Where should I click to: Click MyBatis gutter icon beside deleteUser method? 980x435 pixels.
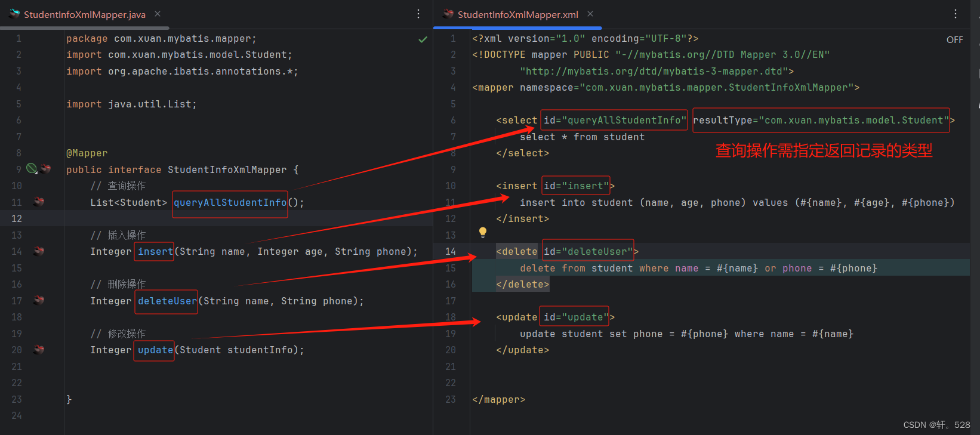(x=39, y=300)
